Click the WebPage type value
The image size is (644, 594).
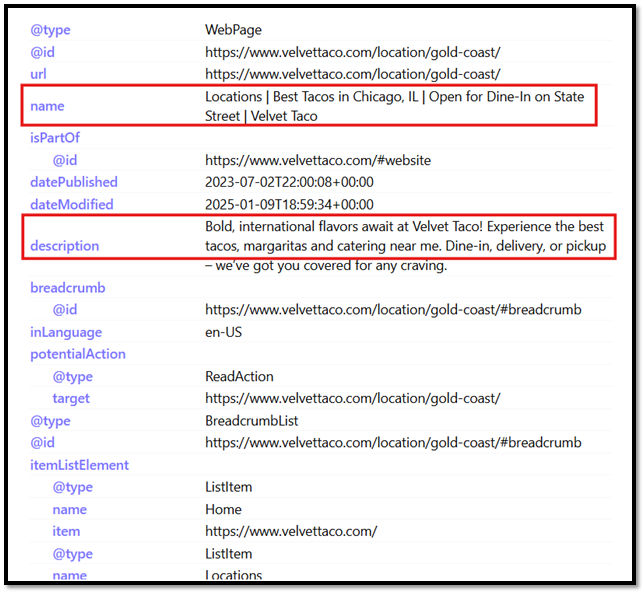233,30
